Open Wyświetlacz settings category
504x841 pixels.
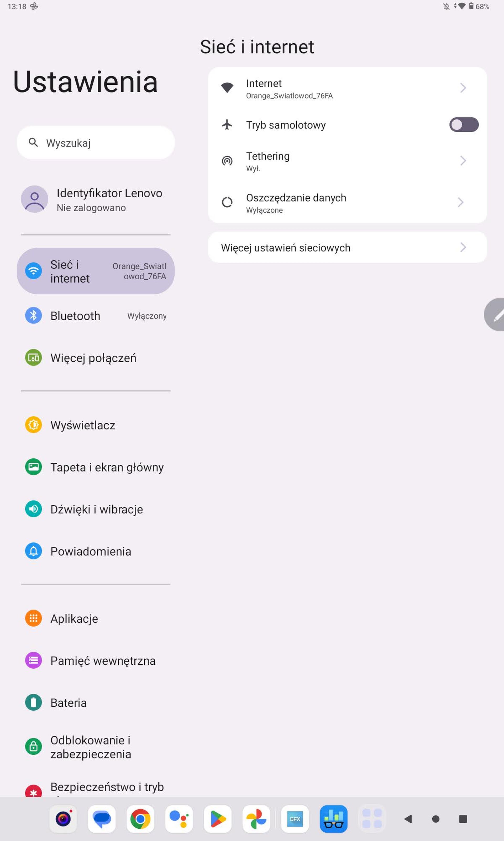tap(96, 425)
